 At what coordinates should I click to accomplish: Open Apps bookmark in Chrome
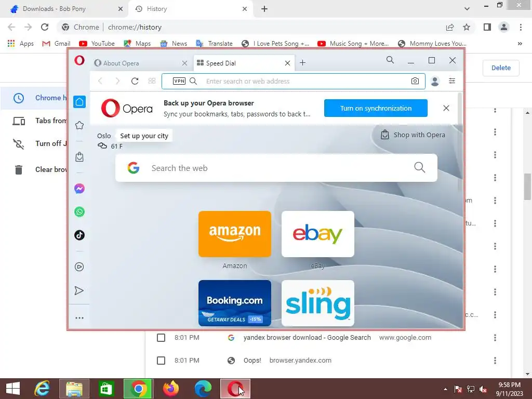pyautogui.click(x=21, y=44)
